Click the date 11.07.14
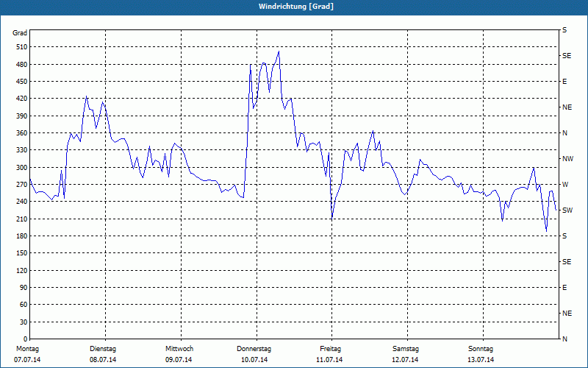Viewport: 588px width, 368px height. (x=329, y=360)
